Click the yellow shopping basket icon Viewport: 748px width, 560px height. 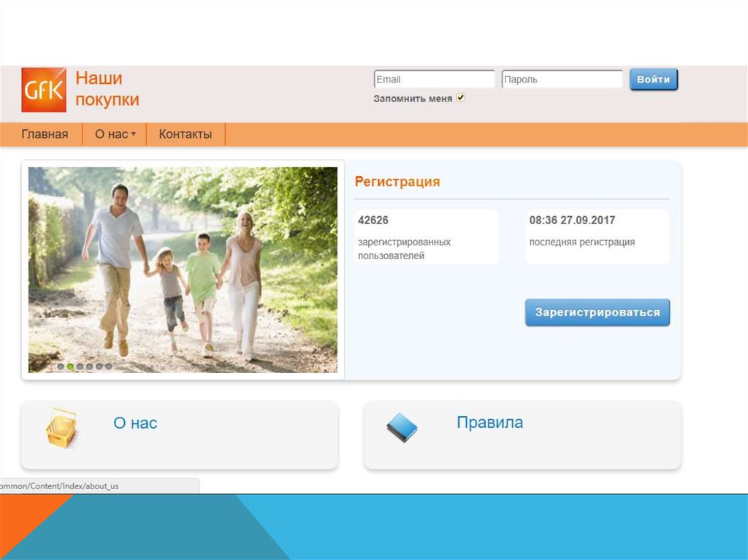(x=61, y=428)
